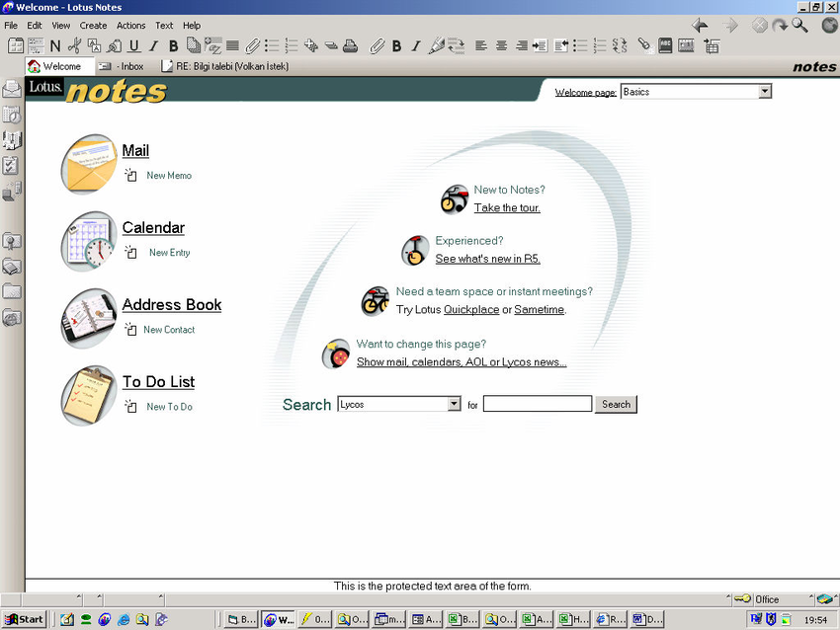Click the search text input field

coord(538,404)
